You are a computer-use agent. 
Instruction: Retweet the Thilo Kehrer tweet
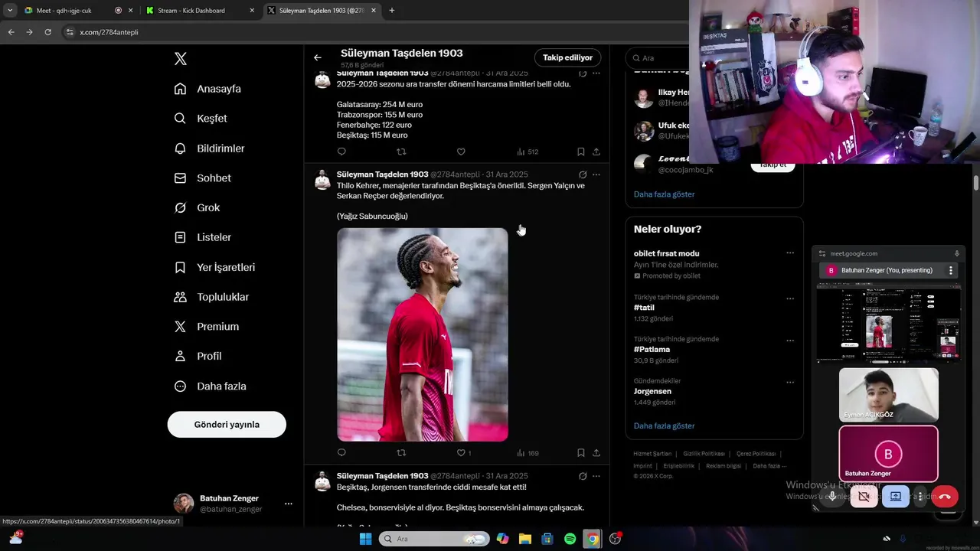point(401,453)
